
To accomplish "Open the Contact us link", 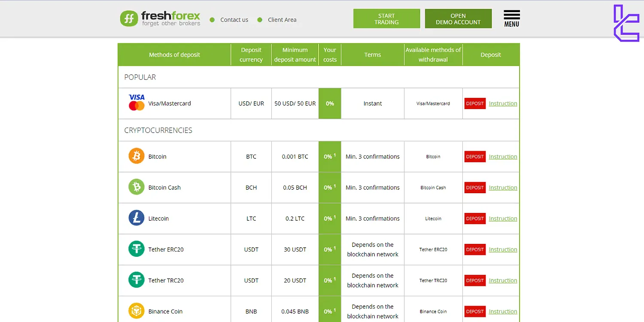I will click(x=234, y=20).
